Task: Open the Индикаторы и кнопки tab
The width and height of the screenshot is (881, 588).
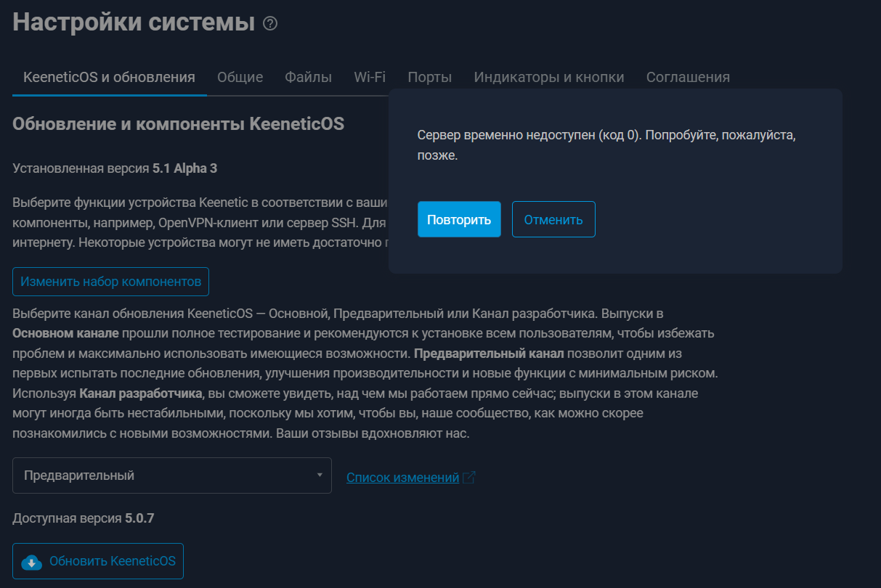Action: [x=548, y=77]
